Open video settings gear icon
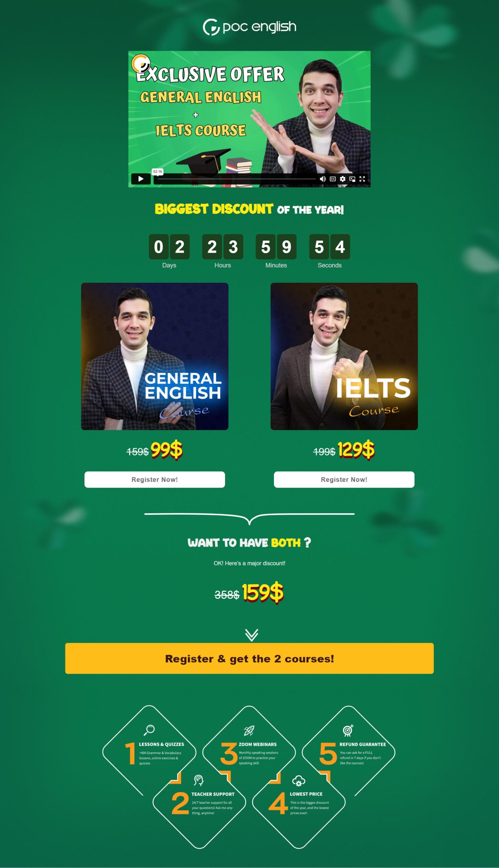This screenshot has height=868, width=499. point(342,179)
